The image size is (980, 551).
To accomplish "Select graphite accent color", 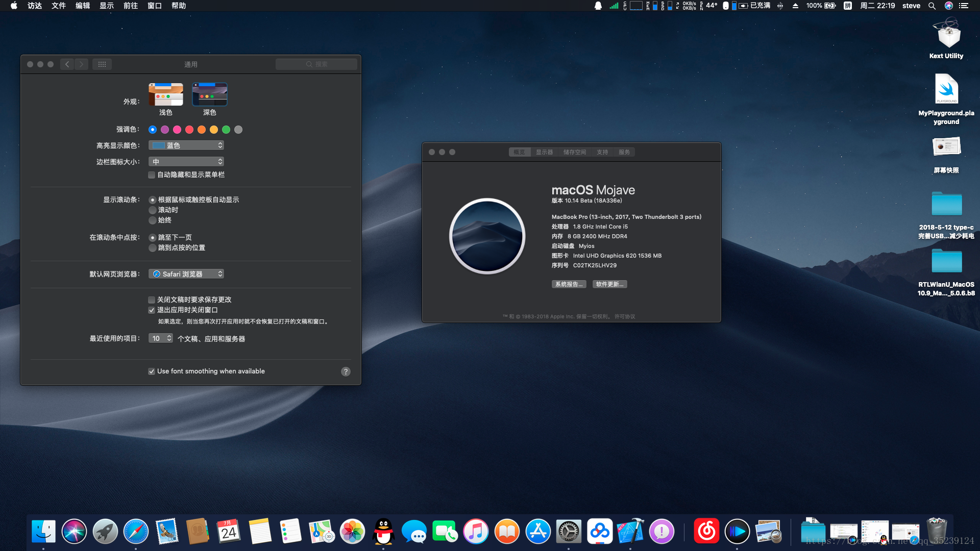I will 238,130.
